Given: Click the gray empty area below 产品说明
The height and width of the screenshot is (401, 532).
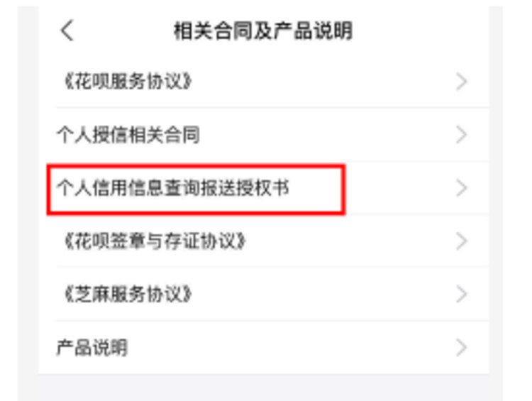Looking at the screenshot, I should [x=263, y=388].
